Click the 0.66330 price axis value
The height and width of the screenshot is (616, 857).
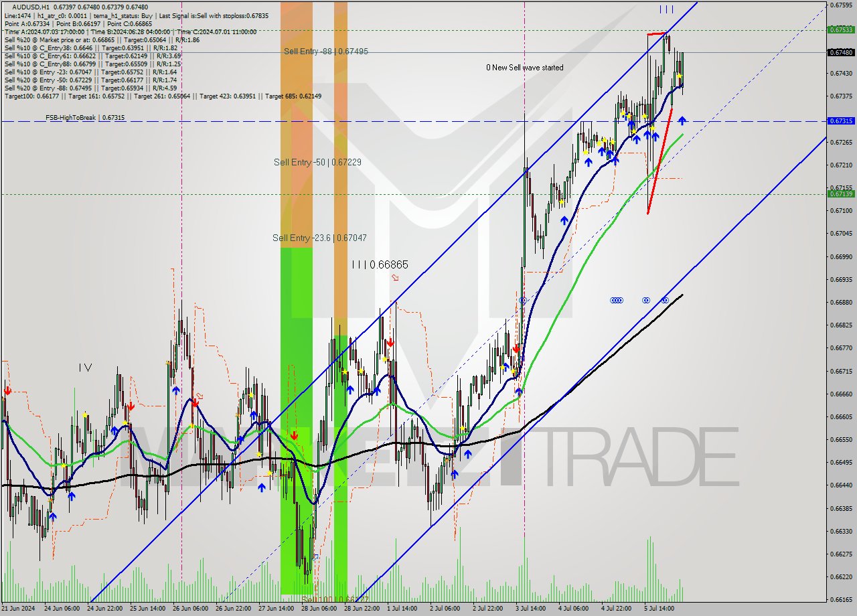(x=841, y=531)
